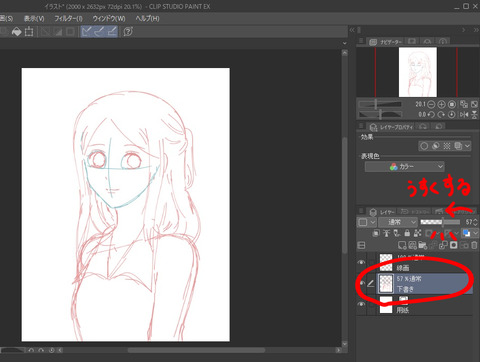Click the 100% zoom icon in Navigator
Viewport: 480px width, 362px height.
coord(452,104)
